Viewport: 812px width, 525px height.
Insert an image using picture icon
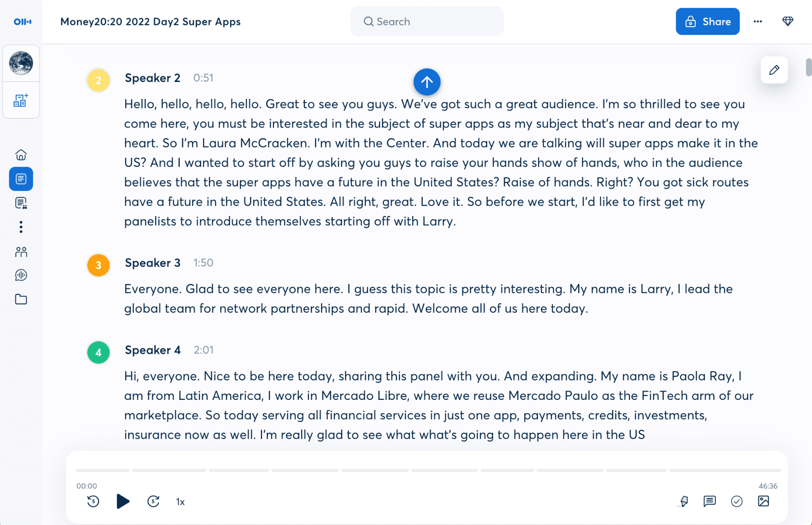[x=763, y=501]
